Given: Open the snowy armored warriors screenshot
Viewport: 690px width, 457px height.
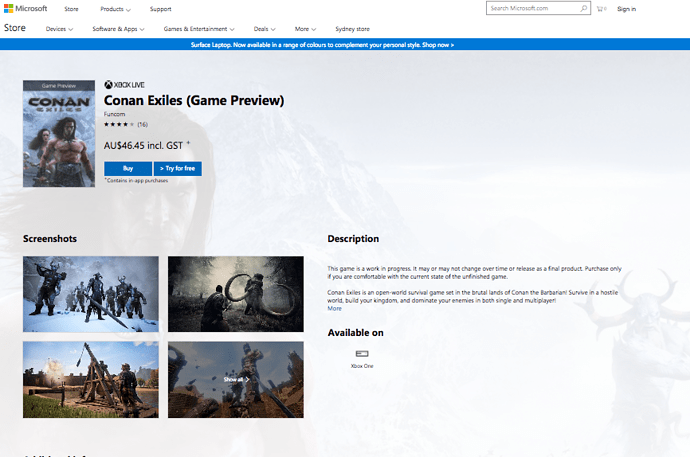Looking at the screenshot, I should click(91, 294).
